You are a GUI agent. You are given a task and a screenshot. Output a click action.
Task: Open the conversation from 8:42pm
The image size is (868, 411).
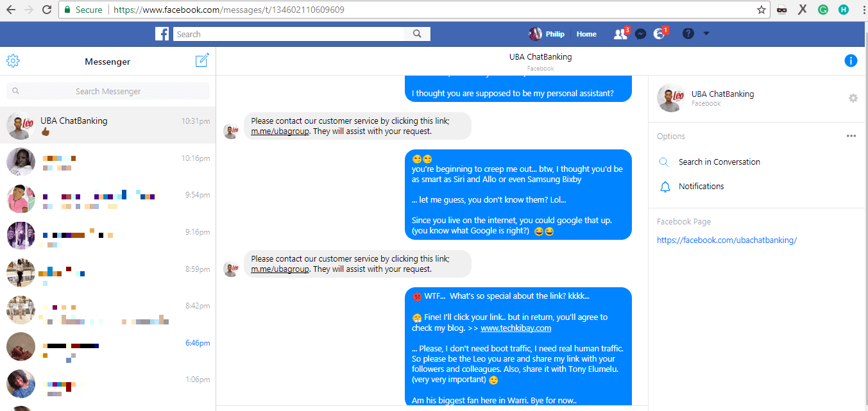coord(108,311)
